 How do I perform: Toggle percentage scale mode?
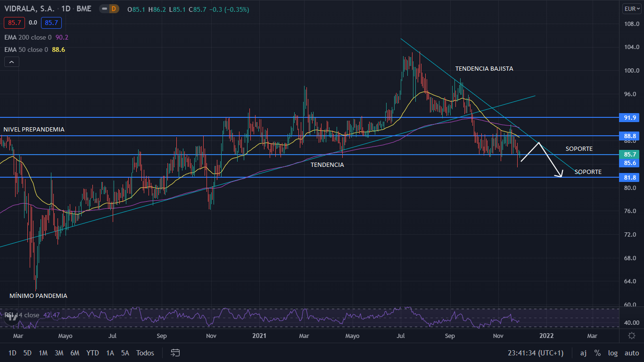click(597, 353)
